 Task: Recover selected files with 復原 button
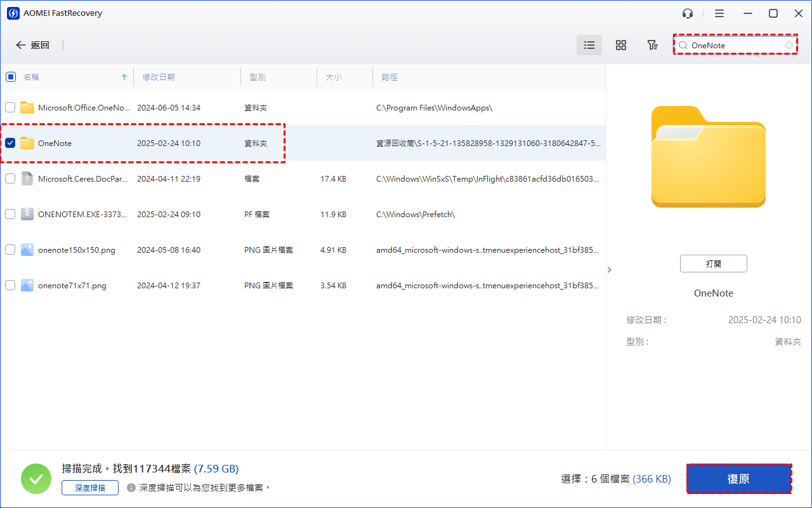click(x=739, y=479)
